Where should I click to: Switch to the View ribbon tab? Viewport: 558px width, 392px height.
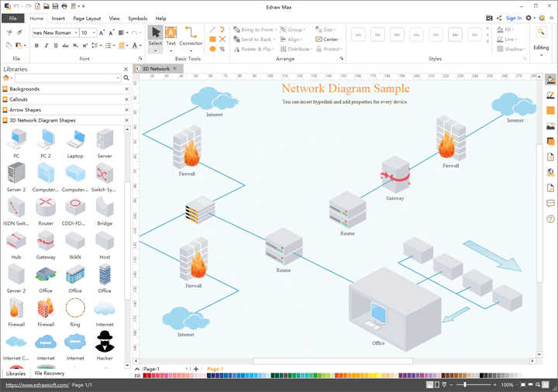[x=114, y=18]
